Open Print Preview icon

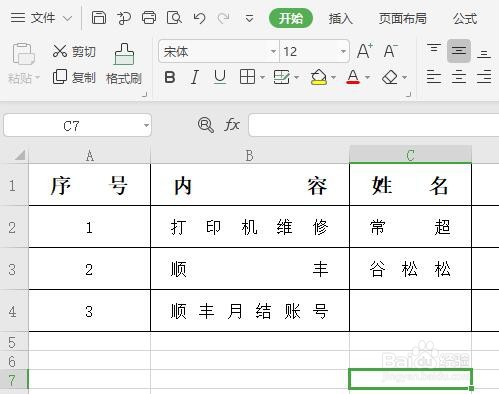click(174, 18)
